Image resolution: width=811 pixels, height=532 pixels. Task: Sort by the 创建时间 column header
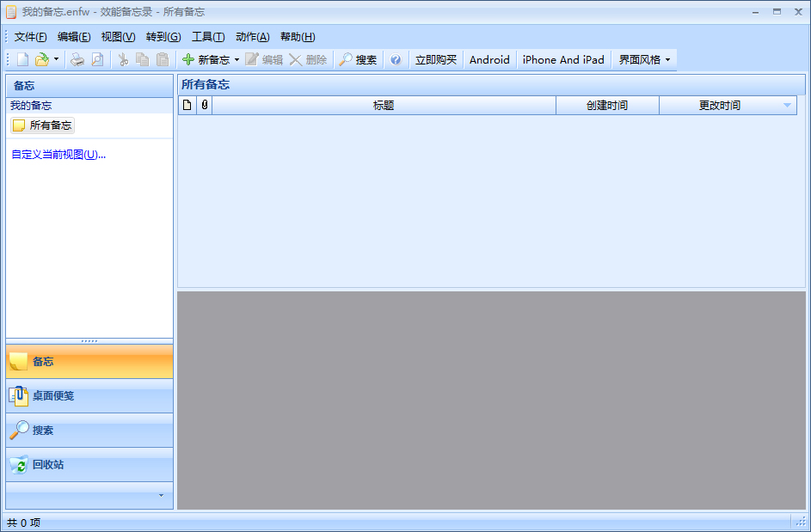(x=607, y=106)
